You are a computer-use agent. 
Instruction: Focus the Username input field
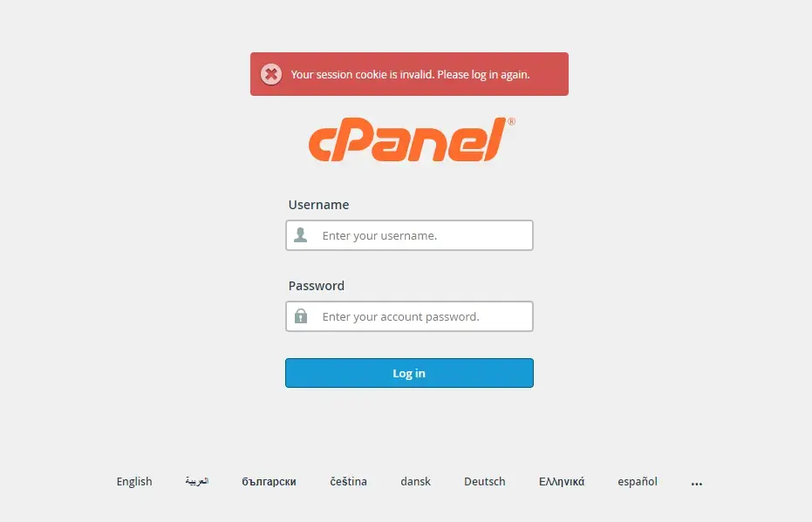409,235
